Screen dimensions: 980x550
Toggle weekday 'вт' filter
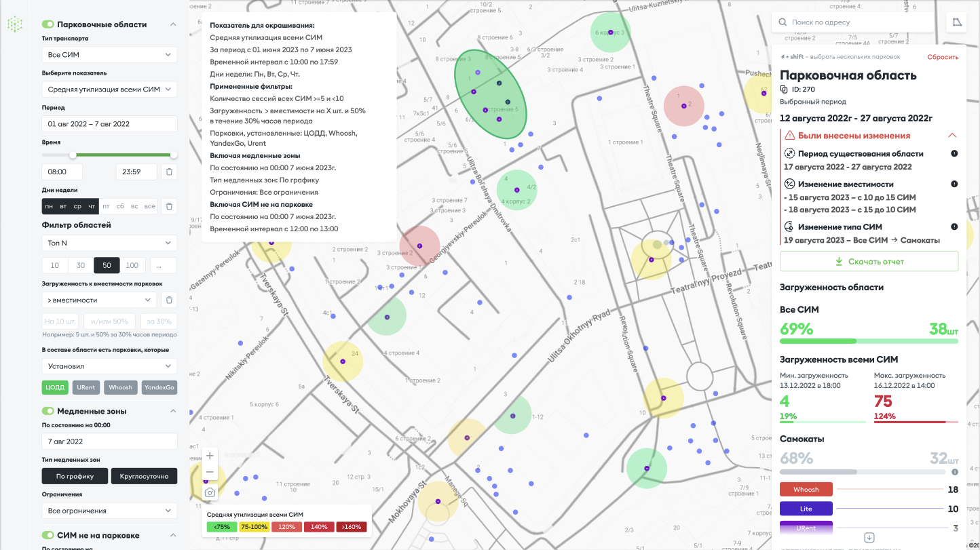pos(63,206)
